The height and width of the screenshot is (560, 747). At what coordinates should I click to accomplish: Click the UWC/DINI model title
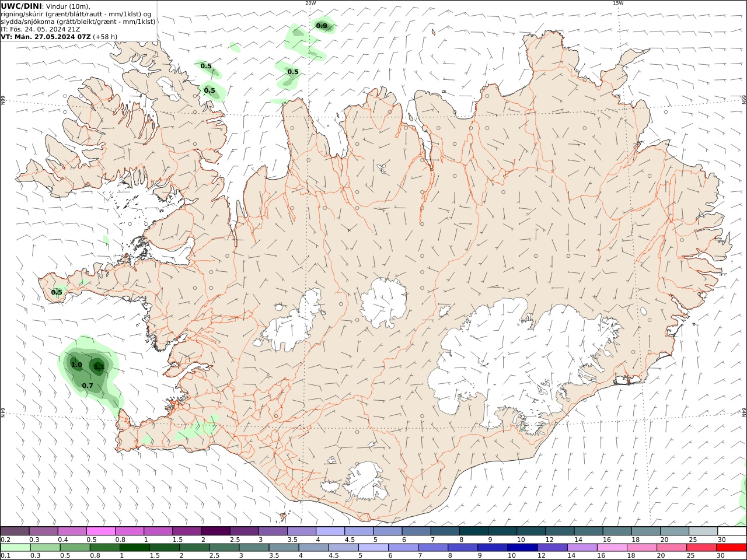(21, 6)
